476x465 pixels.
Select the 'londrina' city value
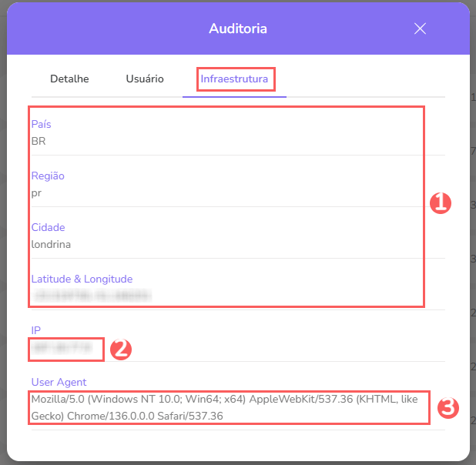pyautogui.click(x=51, y=244)
